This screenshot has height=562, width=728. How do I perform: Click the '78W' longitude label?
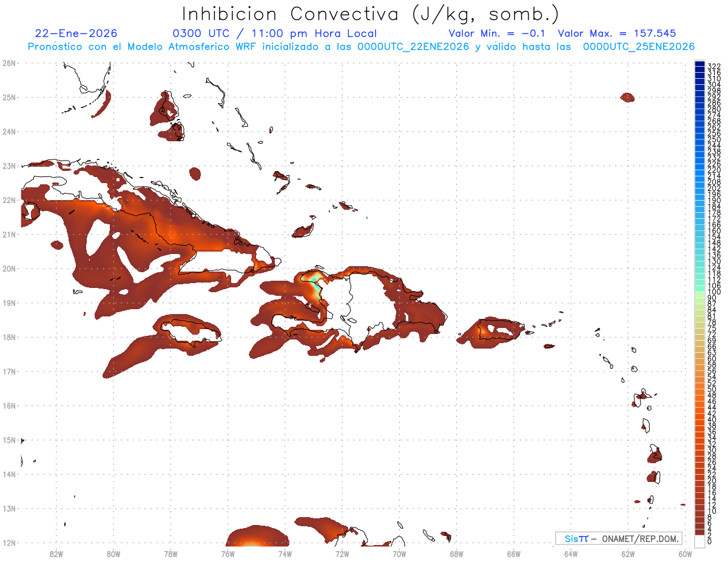[x=170, y=554]
